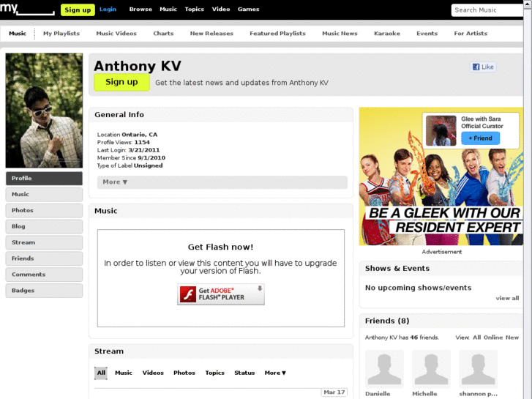Viewport: 532px width, 399px height.
Task: Click the Adobe Flash Player icon
Action: click(x=188, y=294)
